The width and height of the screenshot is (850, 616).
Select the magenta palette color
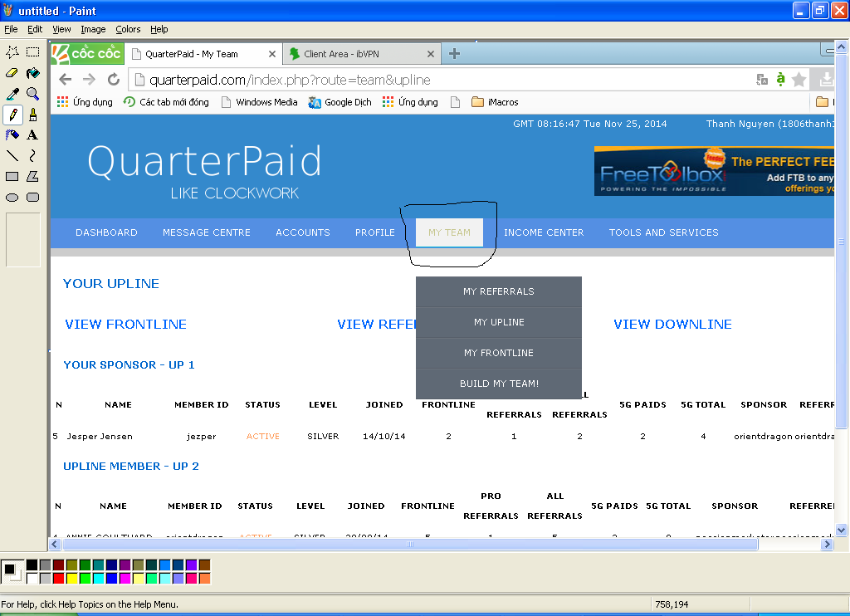point(125,578)
